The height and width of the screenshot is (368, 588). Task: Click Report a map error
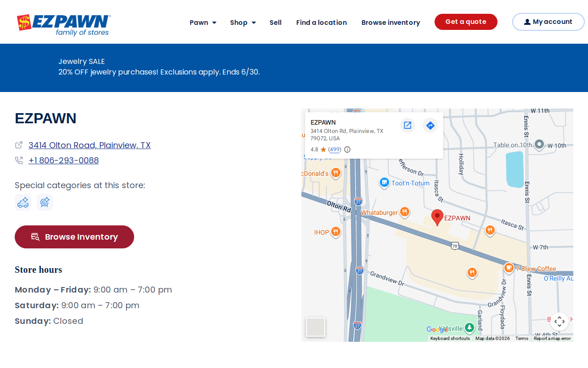(552, 339)
